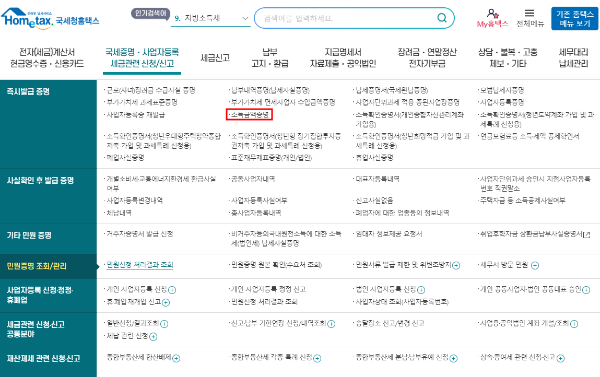Open 지급명세서 자료제출 공익법인 menu
The width and height of the screenshot is (600, 377).
coord(343,58)
